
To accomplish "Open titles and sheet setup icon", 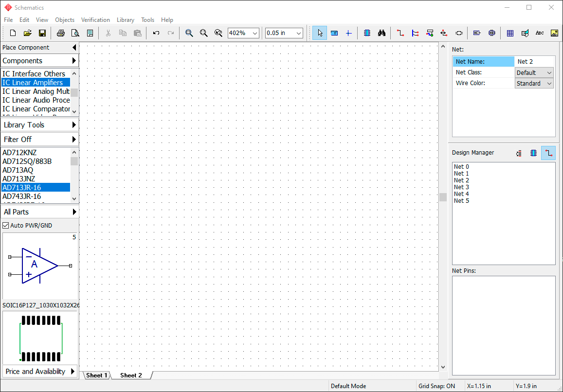I will coord(90,33).
